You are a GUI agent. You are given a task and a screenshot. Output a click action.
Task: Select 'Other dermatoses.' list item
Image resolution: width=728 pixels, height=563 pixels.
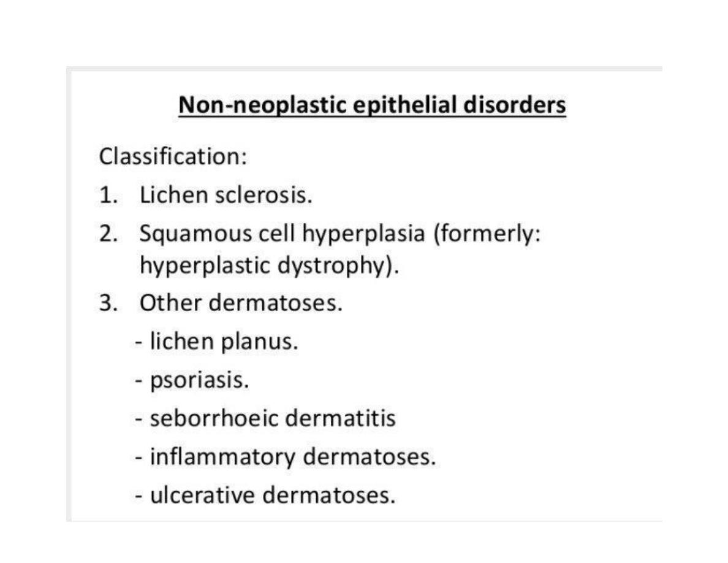coord(240,303)
